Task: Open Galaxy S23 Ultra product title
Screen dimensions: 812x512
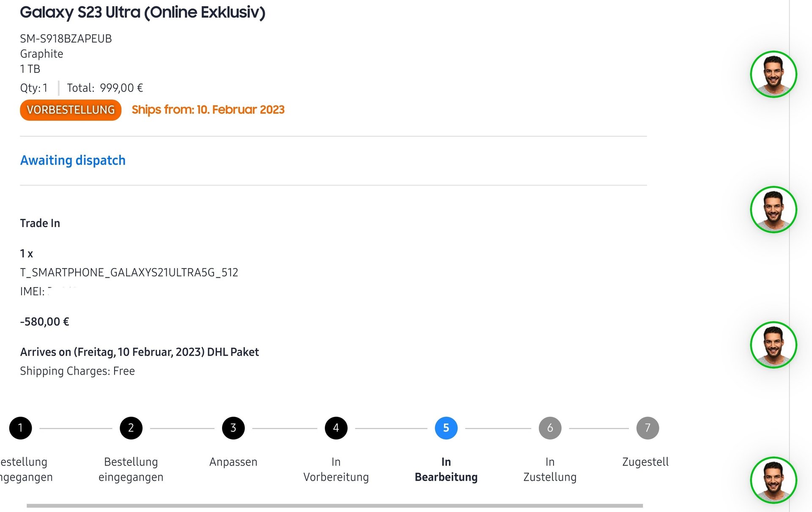Action: [143, 12]
